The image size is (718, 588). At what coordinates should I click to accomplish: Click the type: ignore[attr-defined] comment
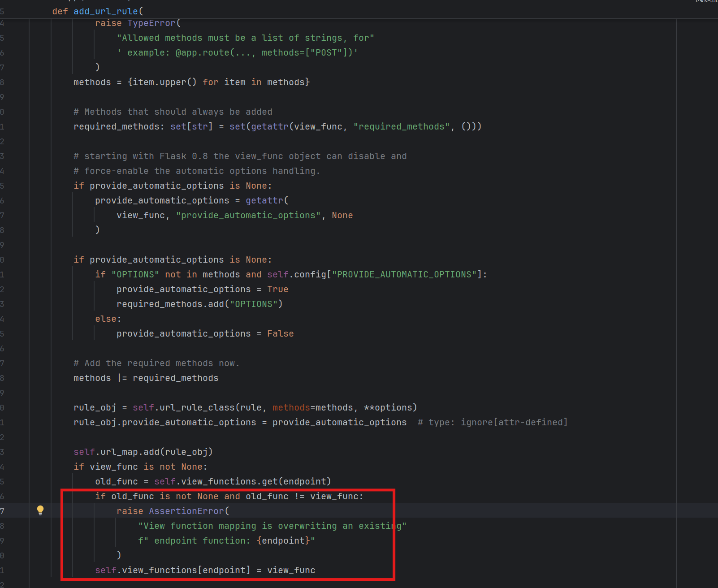pos(492,422)
